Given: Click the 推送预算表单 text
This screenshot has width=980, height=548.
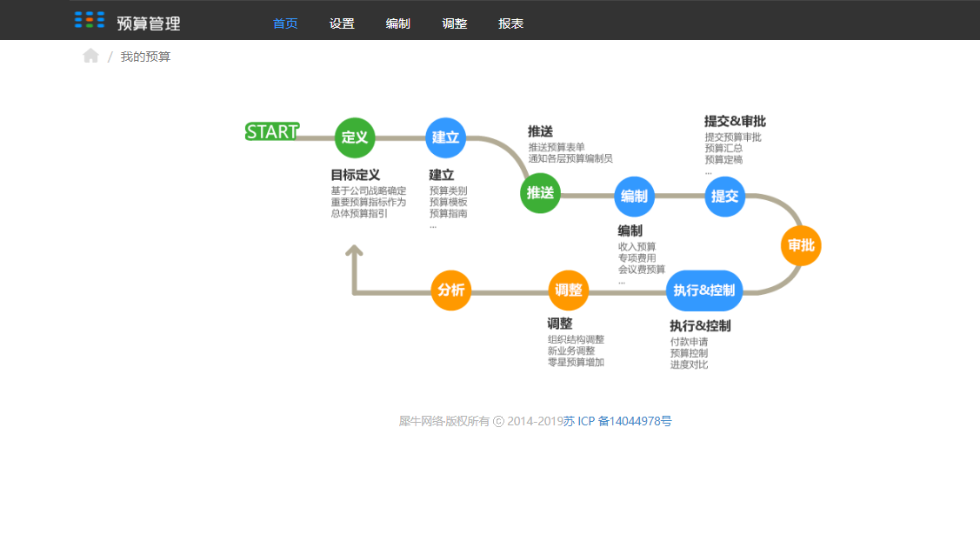Looking at the screenshot, I should (557, 147).
